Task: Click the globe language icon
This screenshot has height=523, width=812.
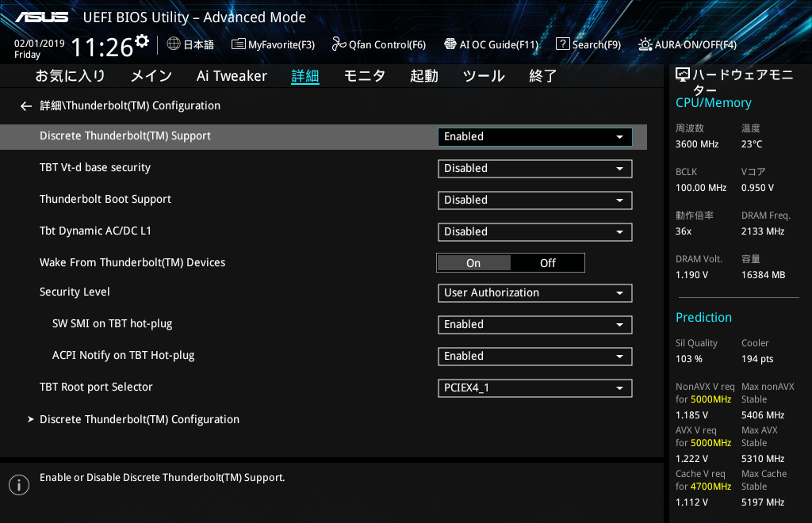Action: [174, 44]
